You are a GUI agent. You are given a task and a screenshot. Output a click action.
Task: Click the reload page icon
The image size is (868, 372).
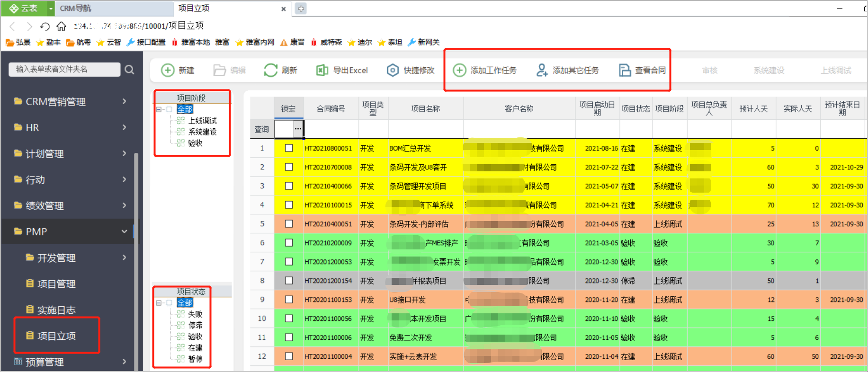pos(45,26)
